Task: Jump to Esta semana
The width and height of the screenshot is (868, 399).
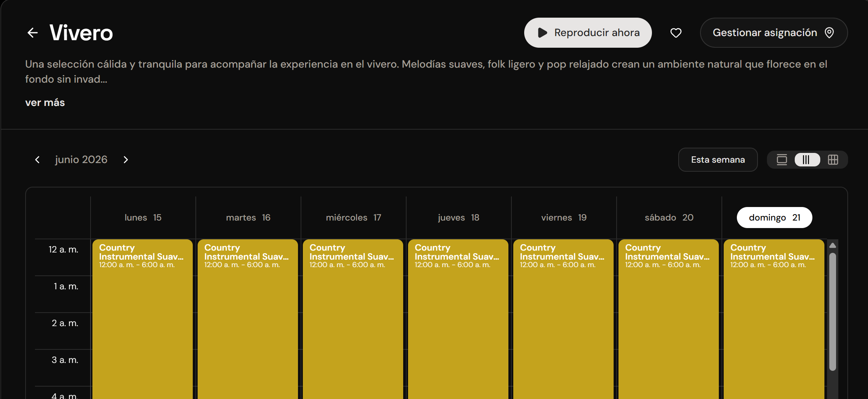Action: click(718, 160)
